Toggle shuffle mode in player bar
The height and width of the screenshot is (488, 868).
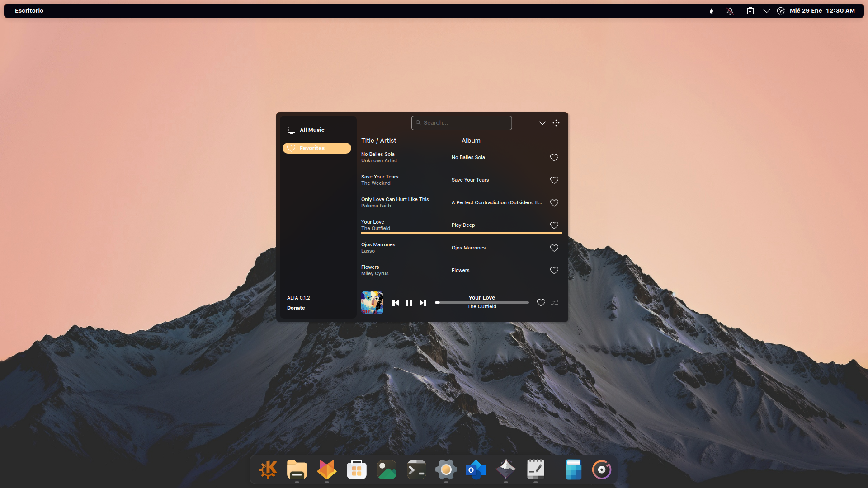(555, 303)
